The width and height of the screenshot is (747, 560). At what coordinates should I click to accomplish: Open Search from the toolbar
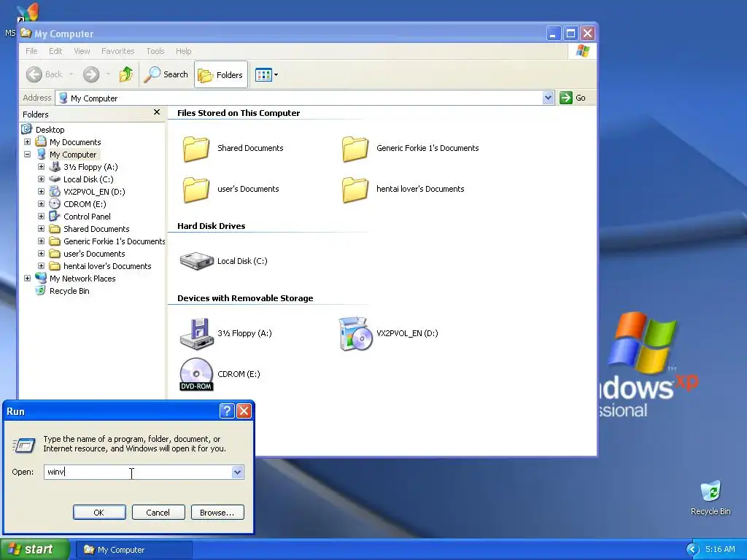[x=166, y=74]
